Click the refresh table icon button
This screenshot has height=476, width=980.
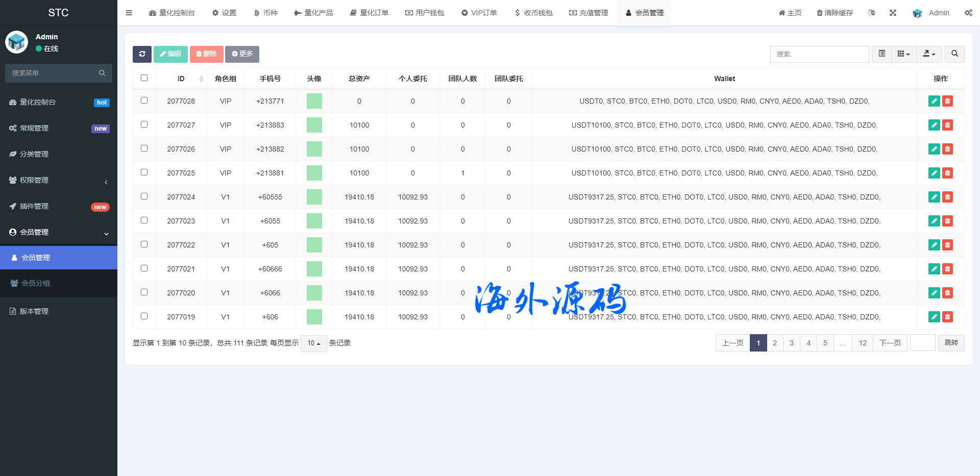142,54
